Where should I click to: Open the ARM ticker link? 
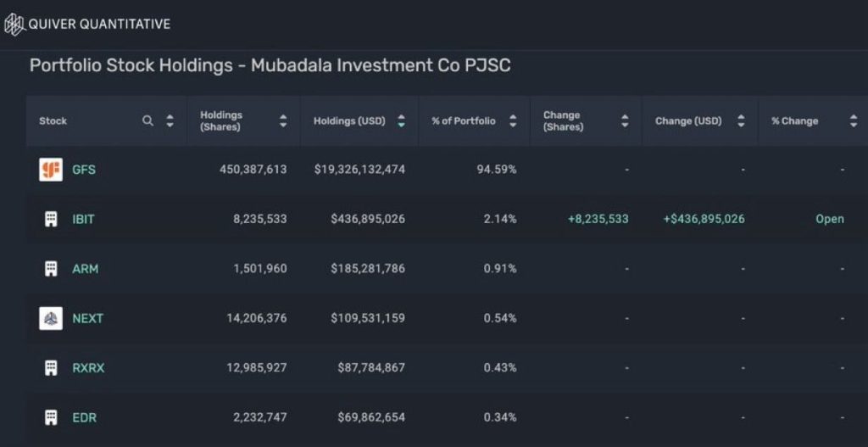click(85, 269)
